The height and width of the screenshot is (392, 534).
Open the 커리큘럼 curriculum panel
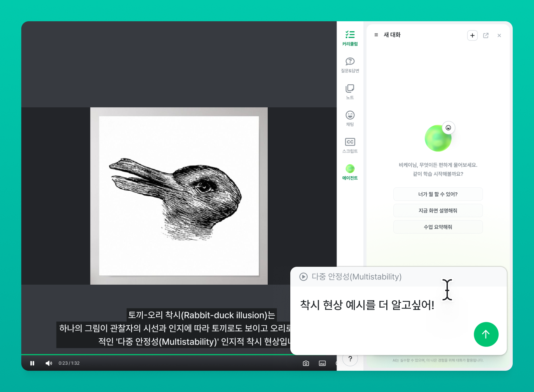[350, 38]
